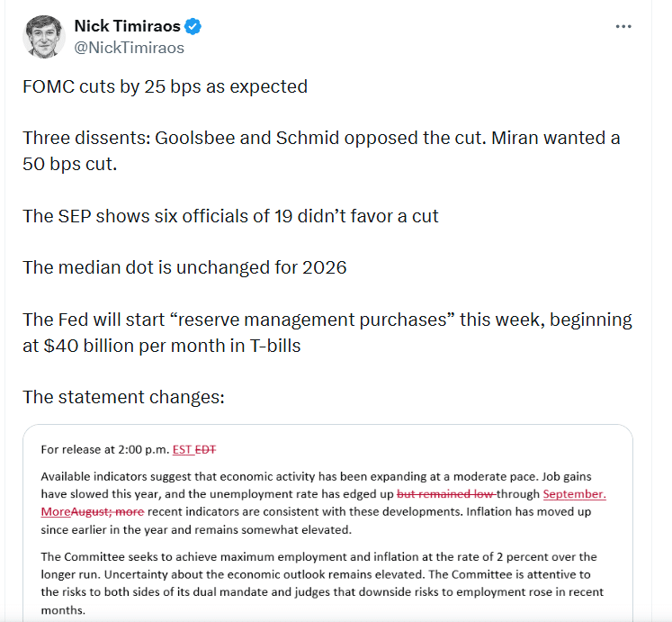Click the blue verified badge
This screenshot has height=622, width=672.
tap(193, 27)
